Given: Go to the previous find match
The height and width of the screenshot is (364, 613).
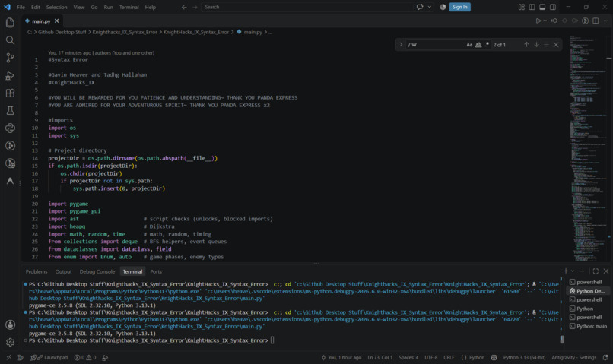Looking at the screenshot, I should click(x=526, y=45).
